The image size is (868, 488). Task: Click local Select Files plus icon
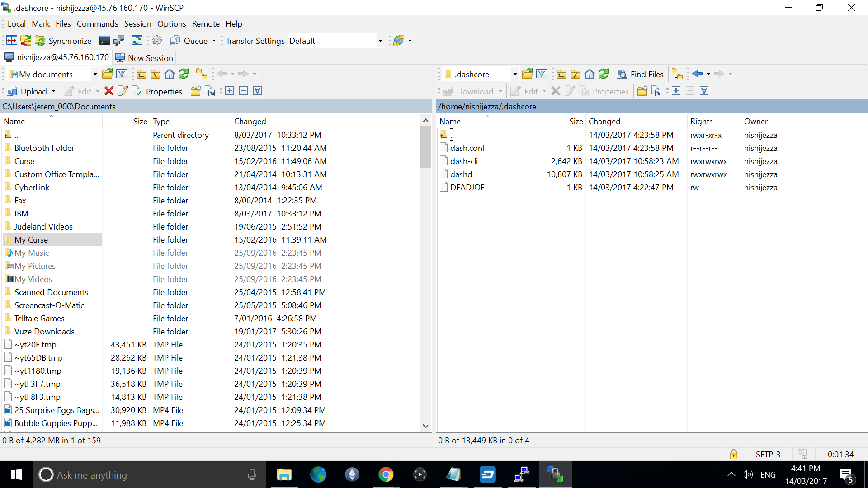(230, 91)
